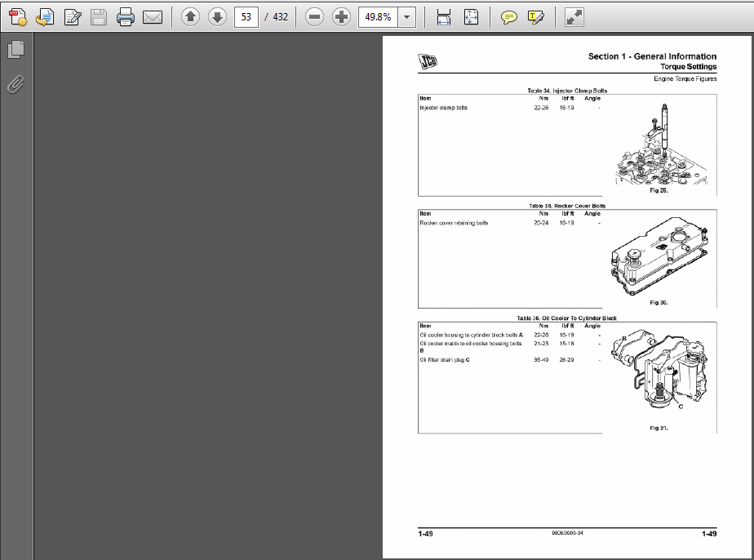The image size is (754, 560).
Task: Click the Print icon
Action: (x=126, y=17)
